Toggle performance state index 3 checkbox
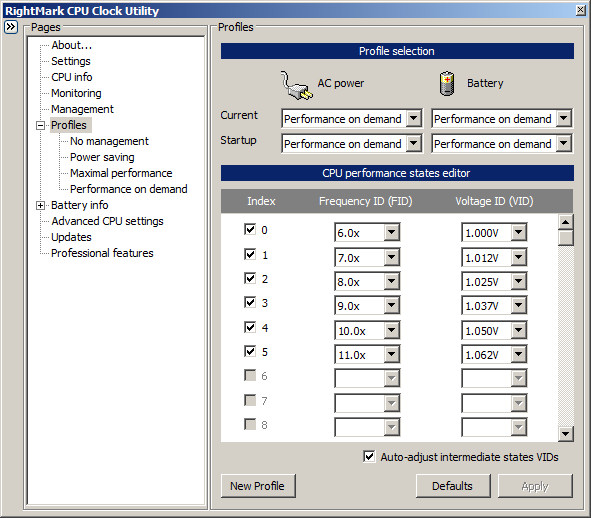The height and width of the screenshot is (518, 591). [x=250, y=302]
